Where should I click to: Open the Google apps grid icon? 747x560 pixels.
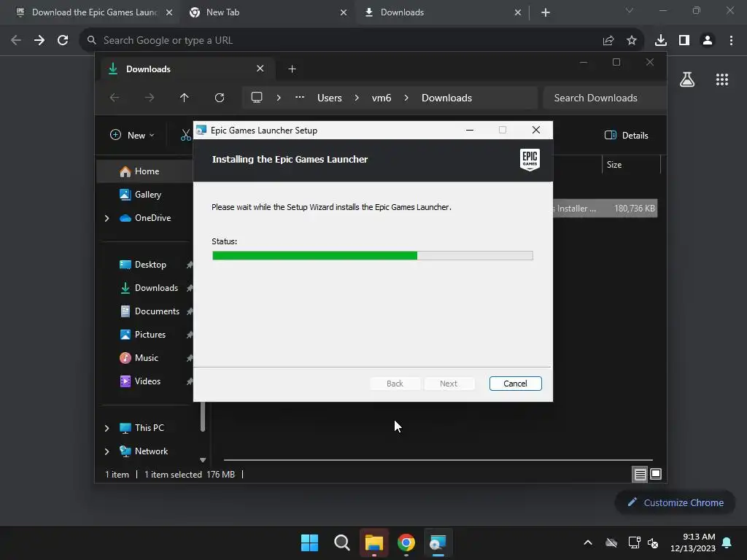tap(722, 79)
